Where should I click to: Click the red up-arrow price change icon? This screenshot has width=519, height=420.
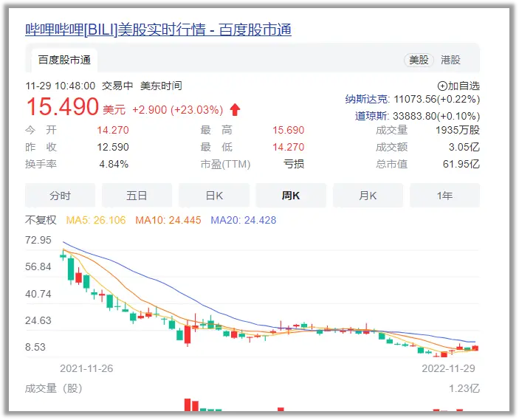pos(235,109)
